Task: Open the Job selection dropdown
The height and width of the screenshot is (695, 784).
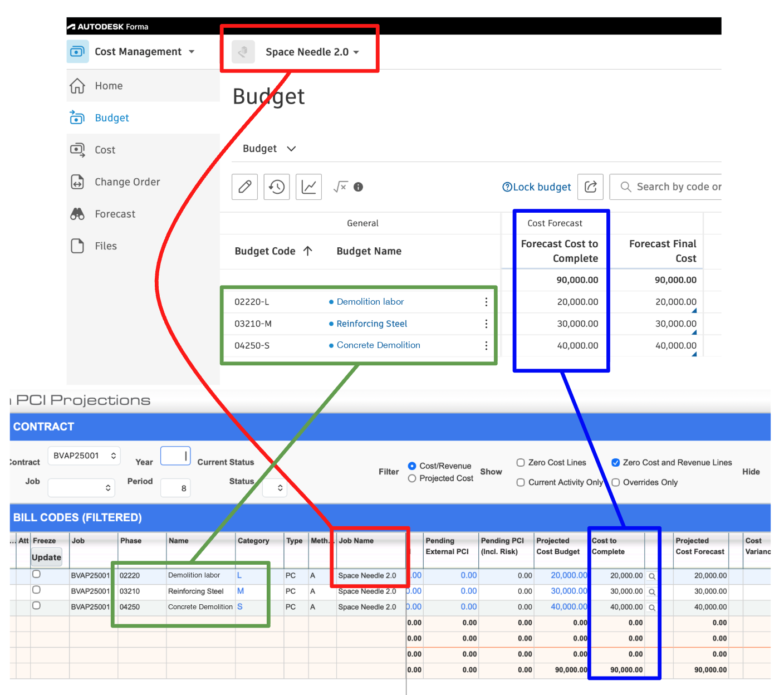Action: 81,488
